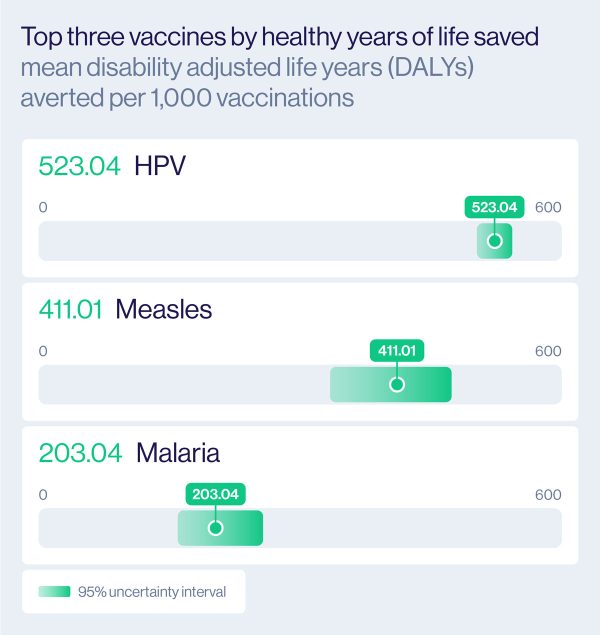Click the 95% uncertainty interval legend label
This screenshot has height=635, width=600.
(x=152, y=592)
